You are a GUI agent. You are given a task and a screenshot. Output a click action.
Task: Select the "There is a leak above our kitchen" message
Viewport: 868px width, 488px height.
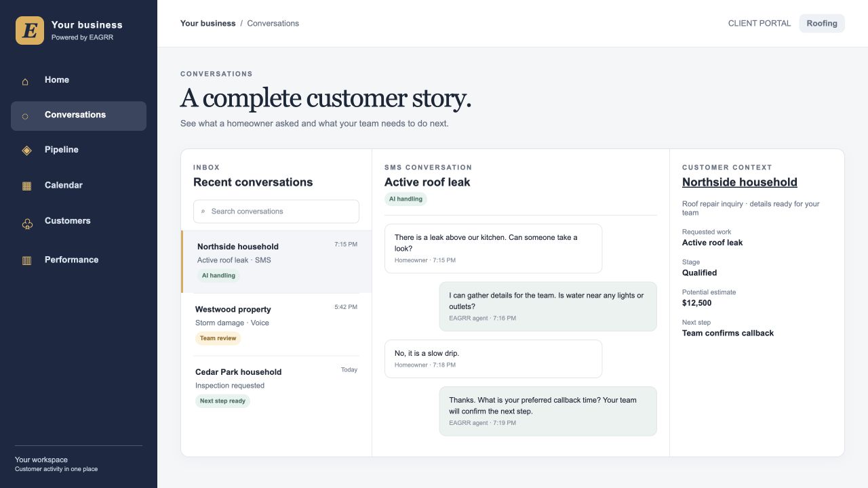click(x=493, y=249)
